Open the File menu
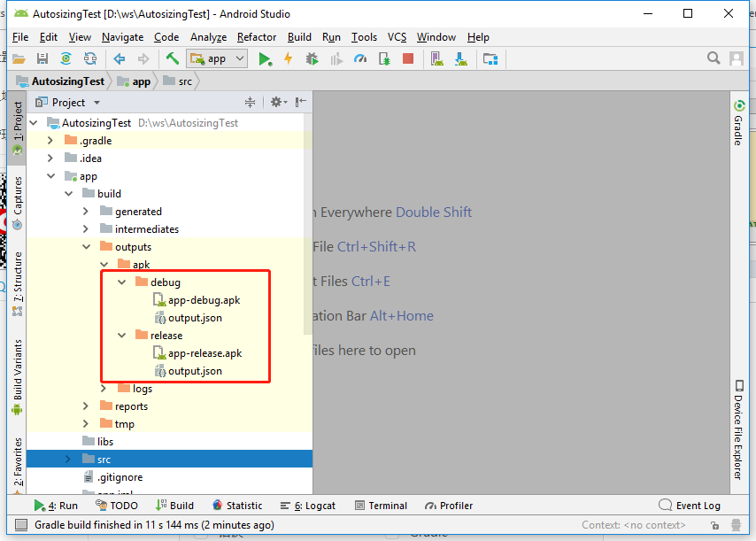 pos(20,37)
